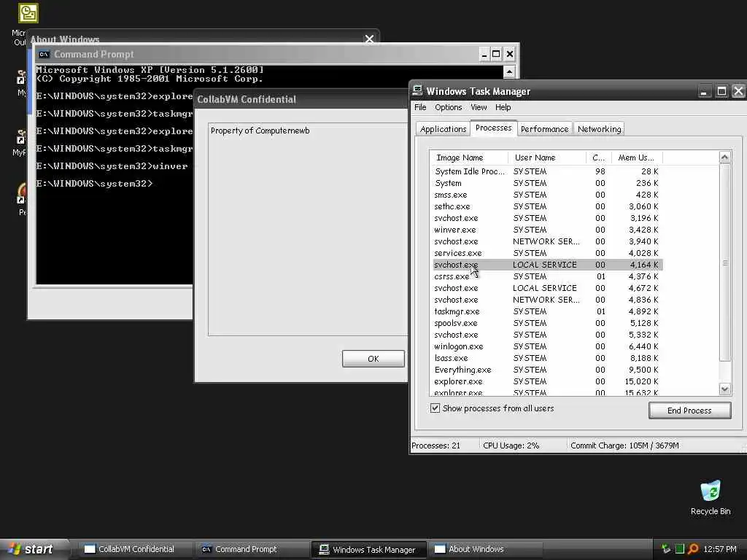Select the System process row

click(546, 183)
